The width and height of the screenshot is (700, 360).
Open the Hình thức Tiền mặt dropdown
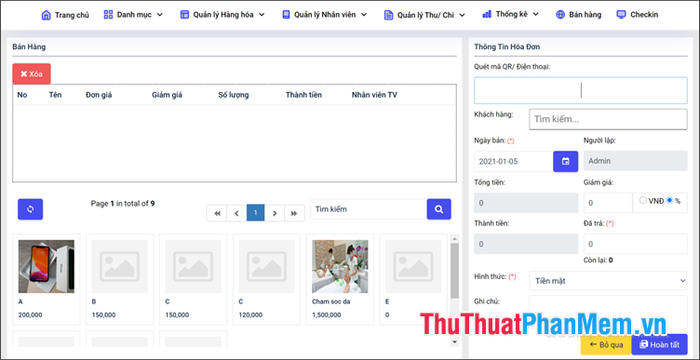608,281
